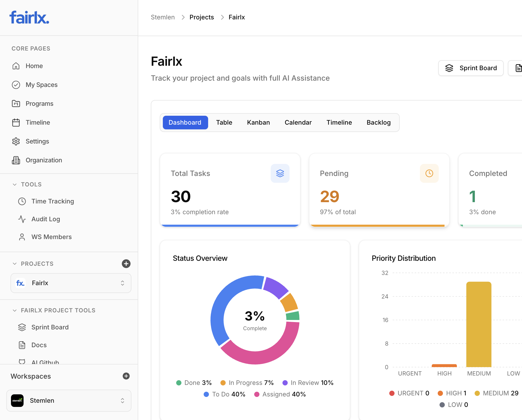
Task: Click the Timeline calendar icon in sidebar
Action: [16, 123]
